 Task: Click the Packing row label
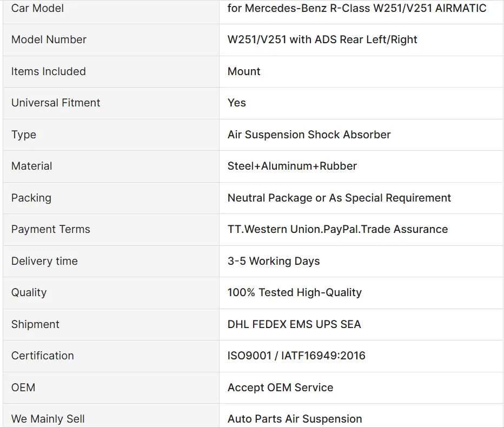pos(31,198)
